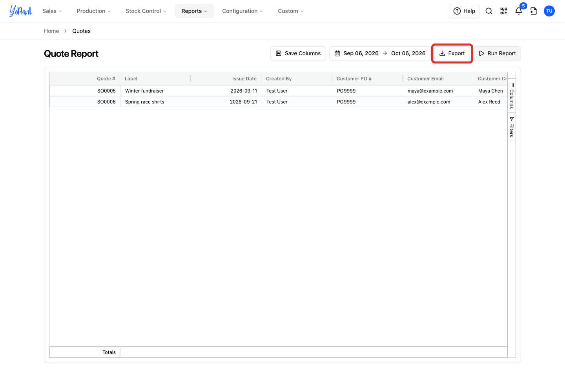Click the Spring race shirts label cell

[155, 102]
